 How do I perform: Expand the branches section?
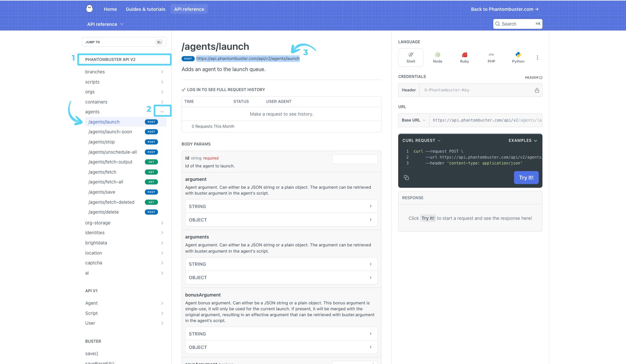pos(162,72)
